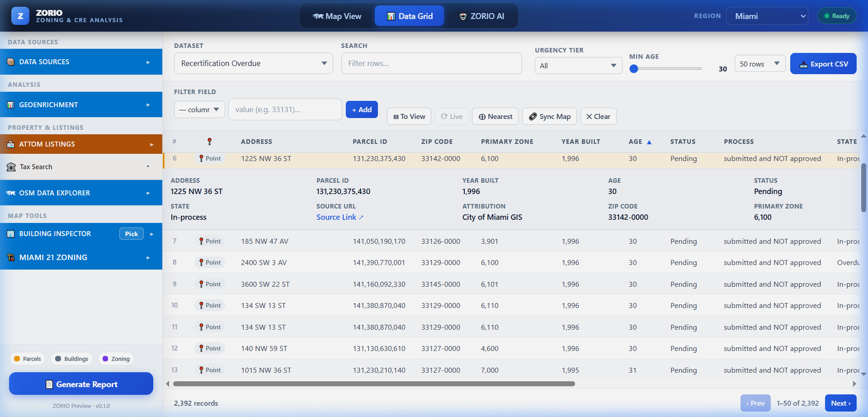The width and height of the screenshot is (868, 417).
Task: Click the Miami 21 Zoning icon
Action: 11,257
